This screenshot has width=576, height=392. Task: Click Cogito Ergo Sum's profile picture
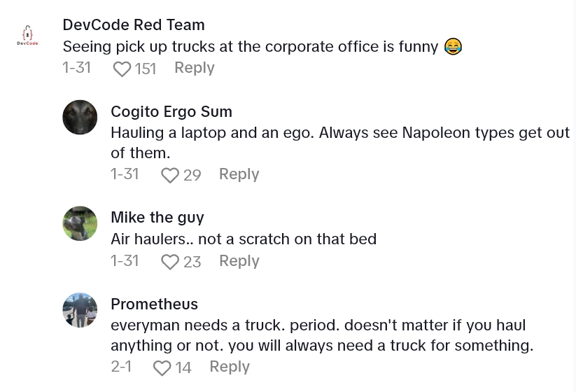(80, 117)
